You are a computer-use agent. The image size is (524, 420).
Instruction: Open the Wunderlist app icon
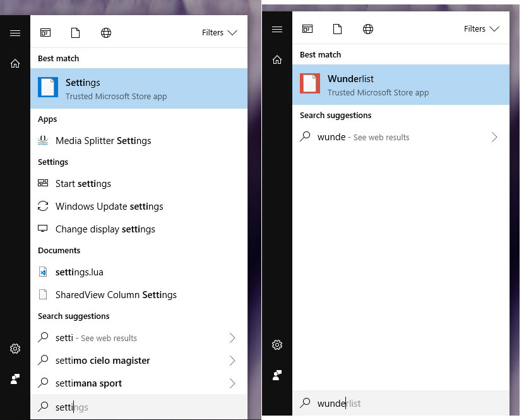point(309,84)
